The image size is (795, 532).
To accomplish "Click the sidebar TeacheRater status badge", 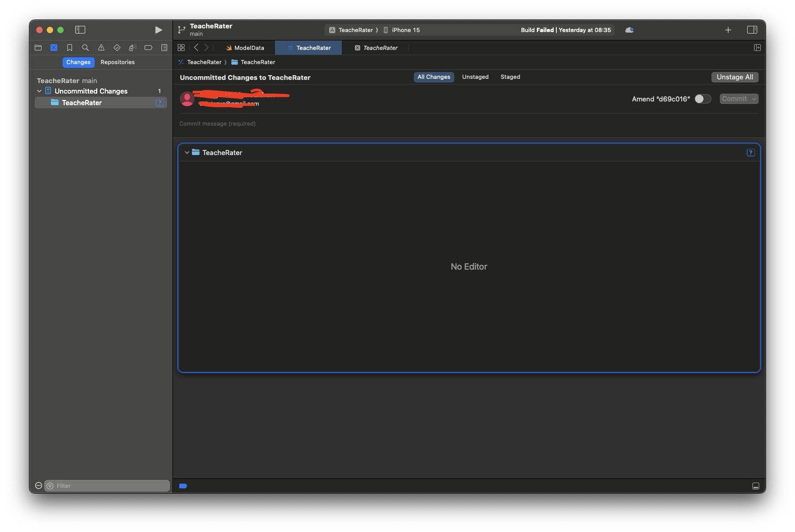I will pos(160,103).
